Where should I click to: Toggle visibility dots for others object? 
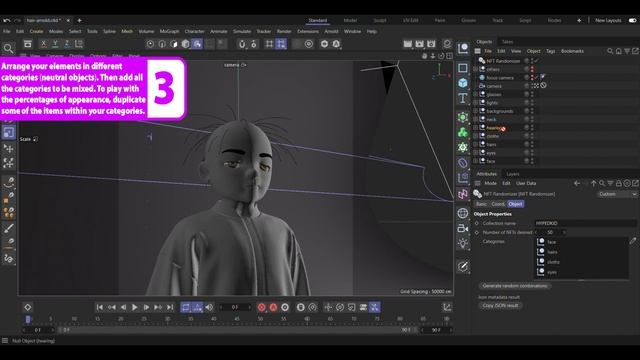[532, 69]
